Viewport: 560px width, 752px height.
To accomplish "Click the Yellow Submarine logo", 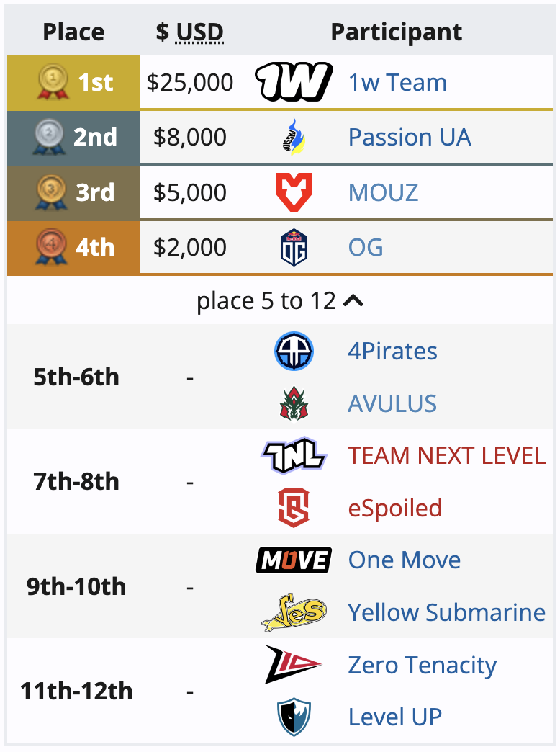I will [294, 612].
